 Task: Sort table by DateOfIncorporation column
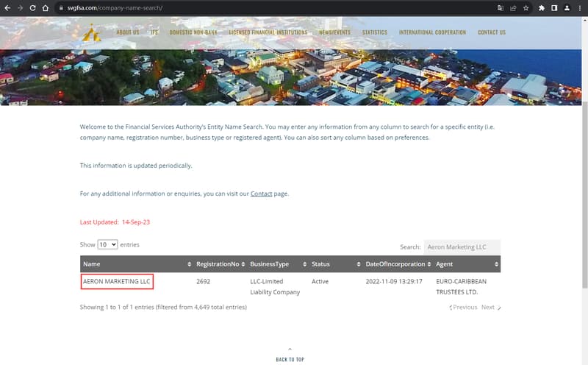pos(398,264)
